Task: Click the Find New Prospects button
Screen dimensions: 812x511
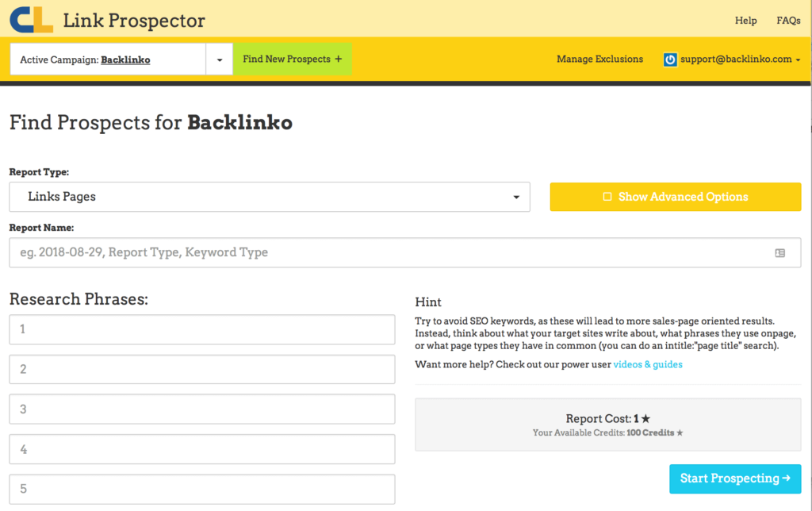Action: click(x=292, y=59)
